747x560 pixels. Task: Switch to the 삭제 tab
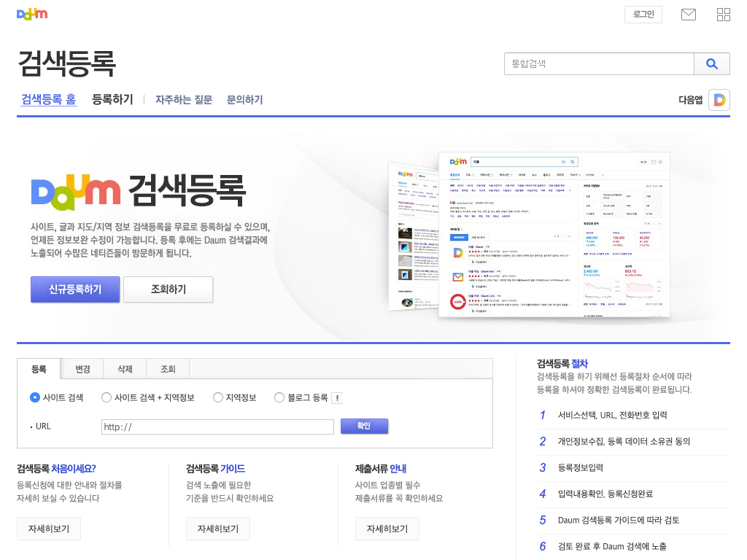[125, 369]
